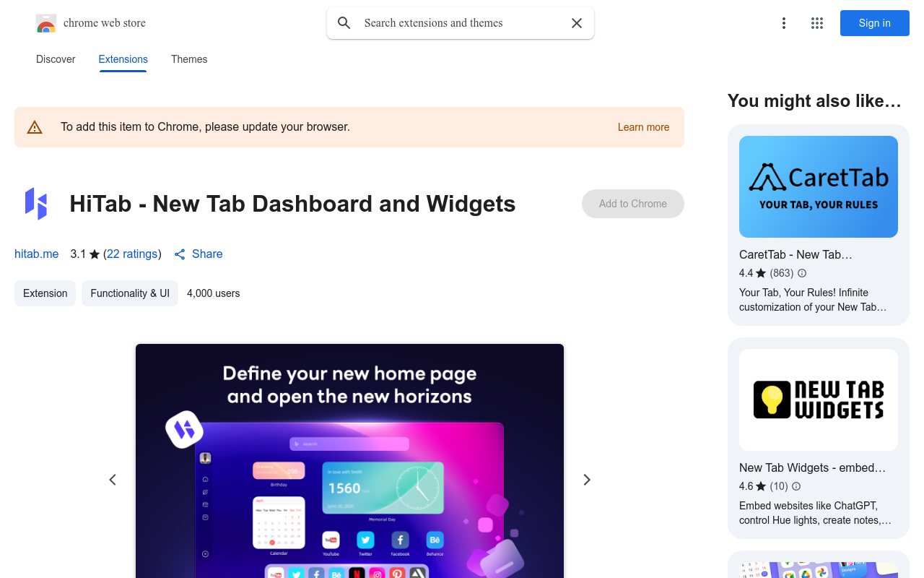Click the warning triangle icon
The height and width of the screenshot is (578, 924).
[x=35, y=127]
